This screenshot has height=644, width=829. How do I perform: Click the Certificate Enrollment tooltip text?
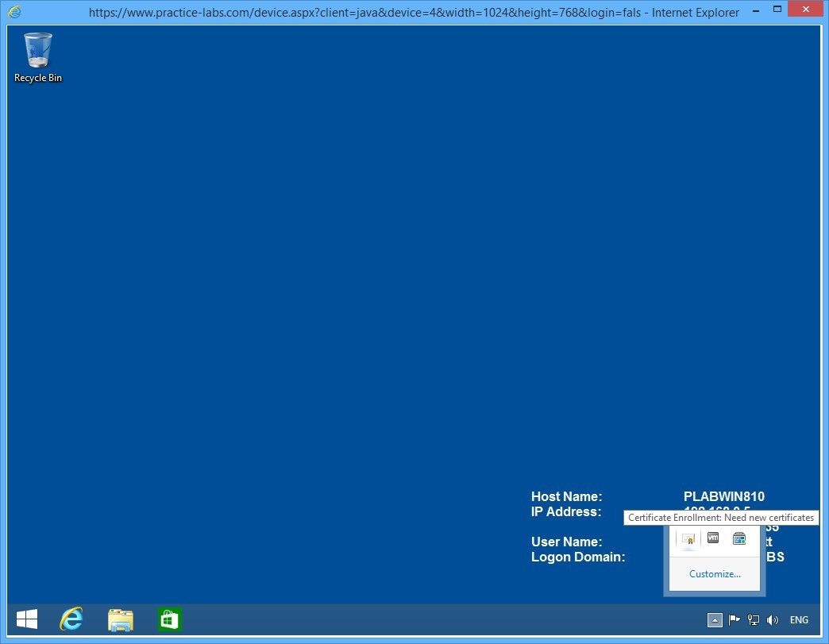click(x=721, y=517)
